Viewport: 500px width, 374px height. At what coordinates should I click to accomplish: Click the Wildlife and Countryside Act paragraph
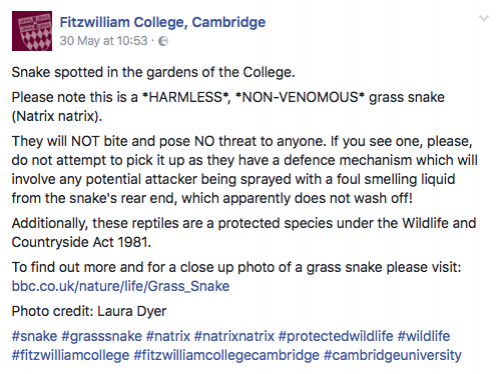click(244, 233)
